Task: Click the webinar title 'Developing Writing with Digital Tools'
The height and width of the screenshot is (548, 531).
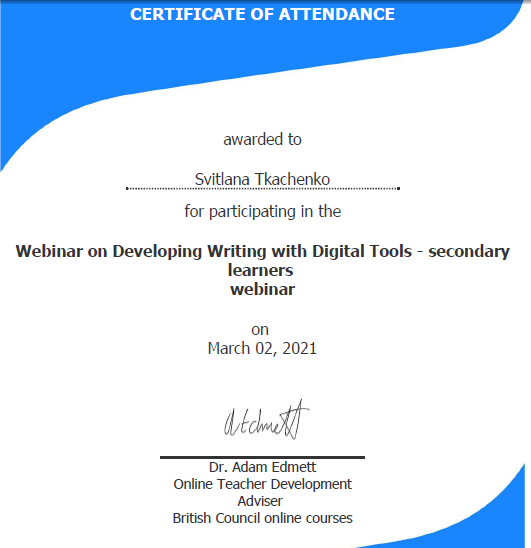Action: point(262,252)
